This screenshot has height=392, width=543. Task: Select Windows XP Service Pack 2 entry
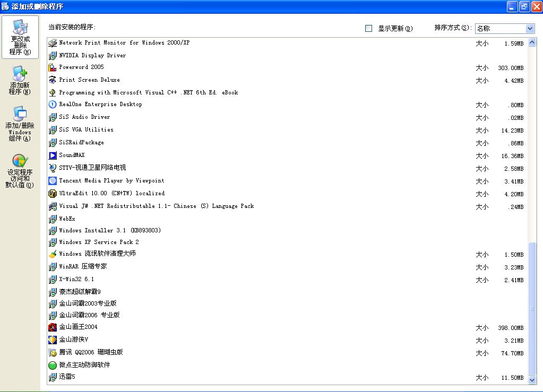pyautogui.click(x=99, y=242)
